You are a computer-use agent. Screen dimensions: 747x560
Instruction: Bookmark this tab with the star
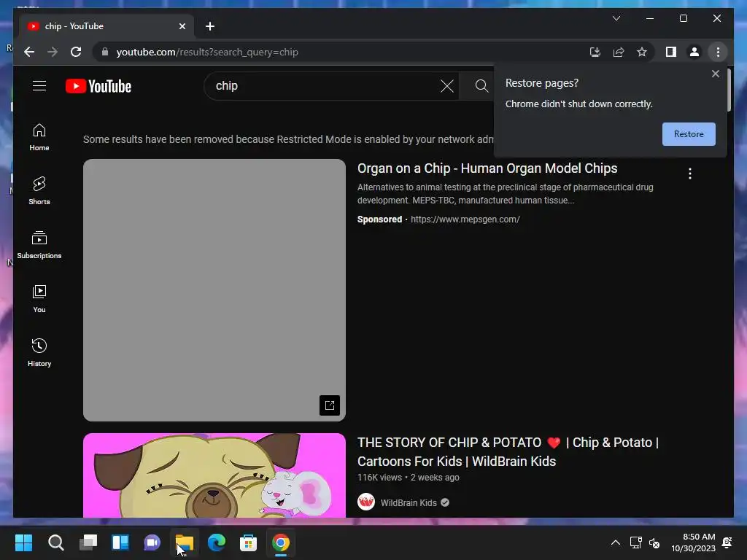tap(642, 52)
